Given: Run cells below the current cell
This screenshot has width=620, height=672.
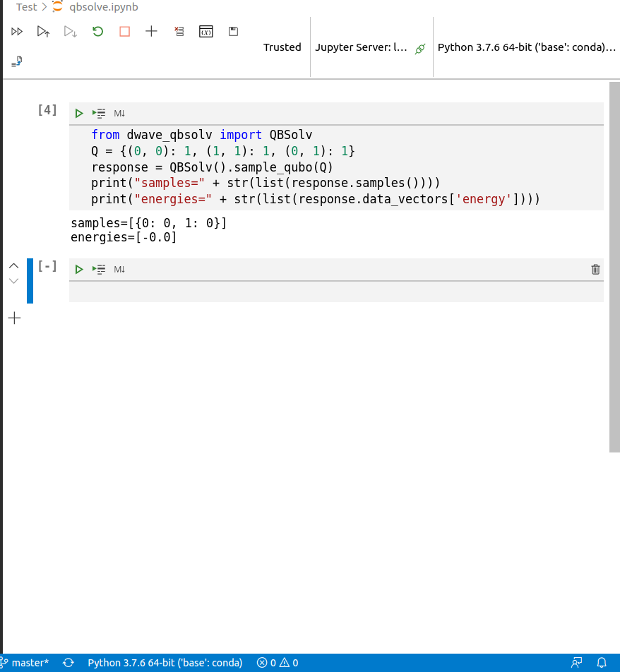Looking at the screenshot, I should pos(70,31).
